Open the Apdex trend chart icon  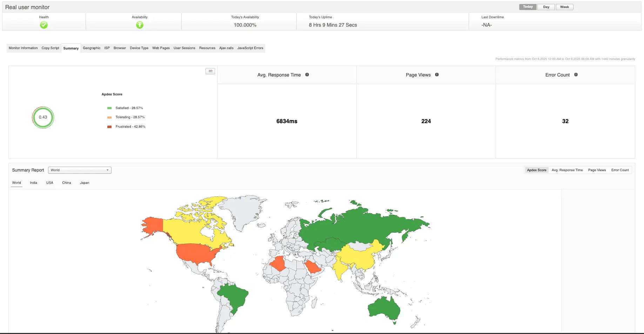pyautogui.click(x=210, y=71)
